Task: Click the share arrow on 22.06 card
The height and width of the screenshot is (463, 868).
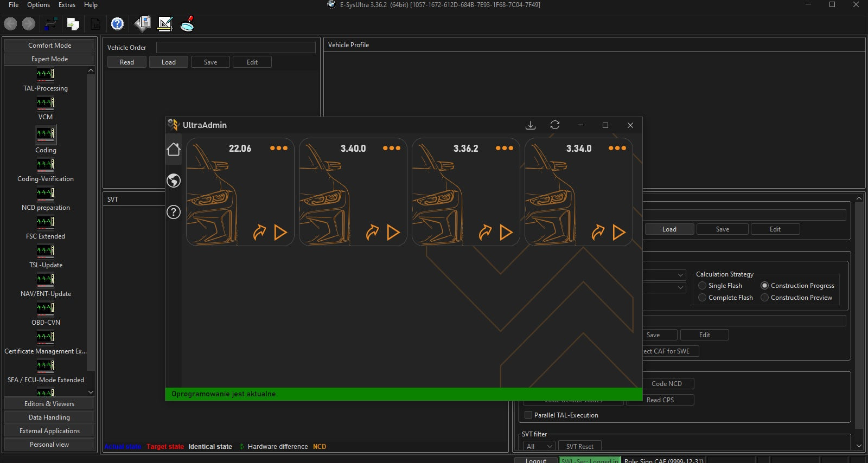Action: [x=260, y=233]
